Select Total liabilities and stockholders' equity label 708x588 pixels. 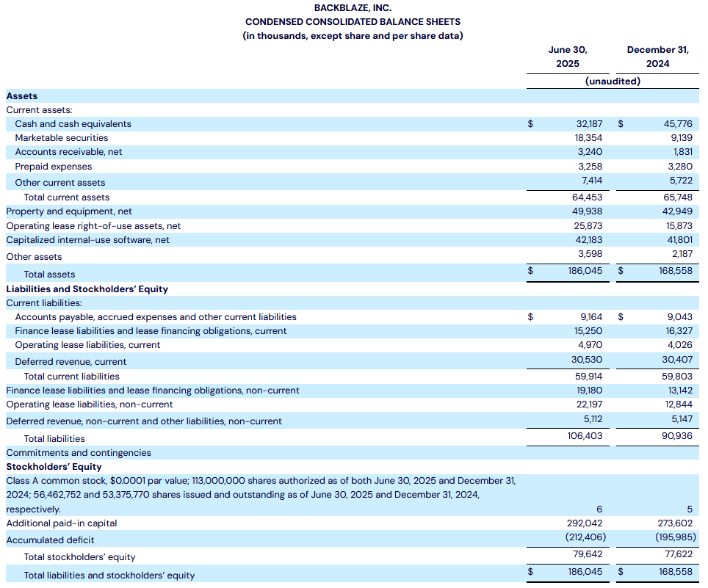109,576
